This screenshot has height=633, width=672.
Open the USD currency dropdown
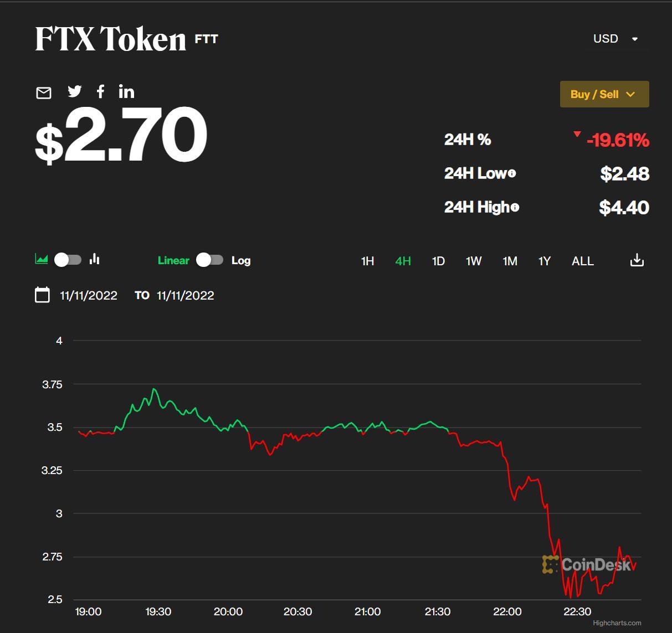[x=616, y=39]
